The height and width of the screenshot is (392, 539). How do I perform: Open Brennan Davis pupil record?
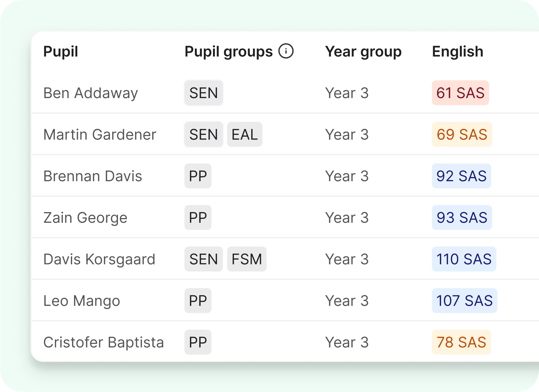tap(92, 176)
